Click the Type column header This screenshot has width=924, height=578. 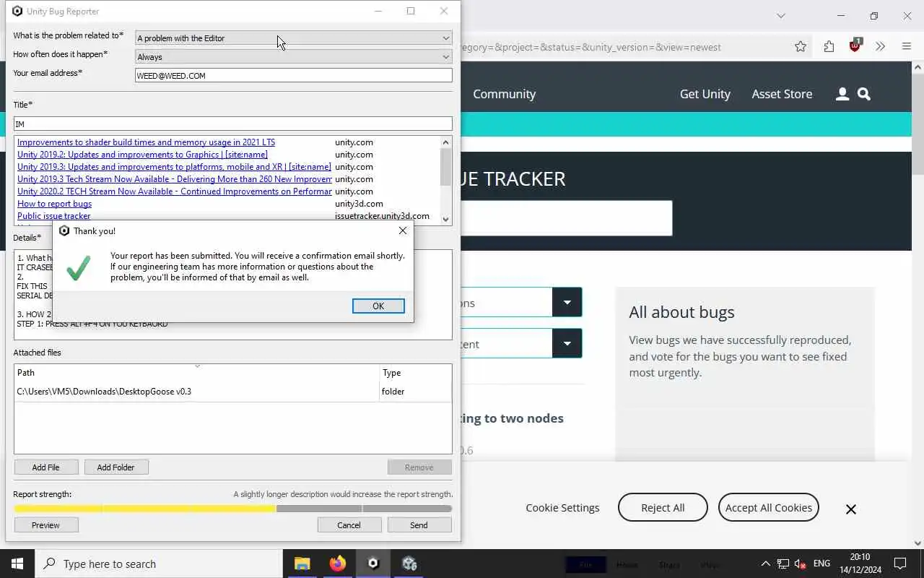416,373
